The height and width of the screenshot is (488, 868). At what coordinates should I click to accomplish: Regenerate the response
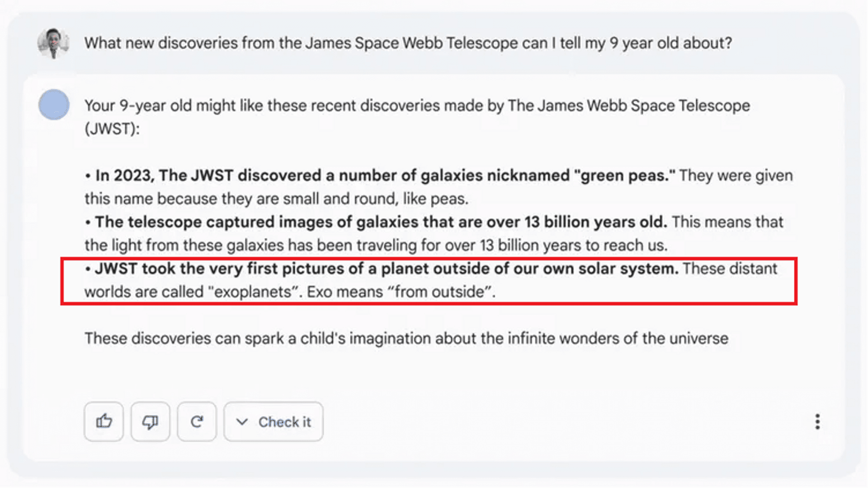[197, 422]
